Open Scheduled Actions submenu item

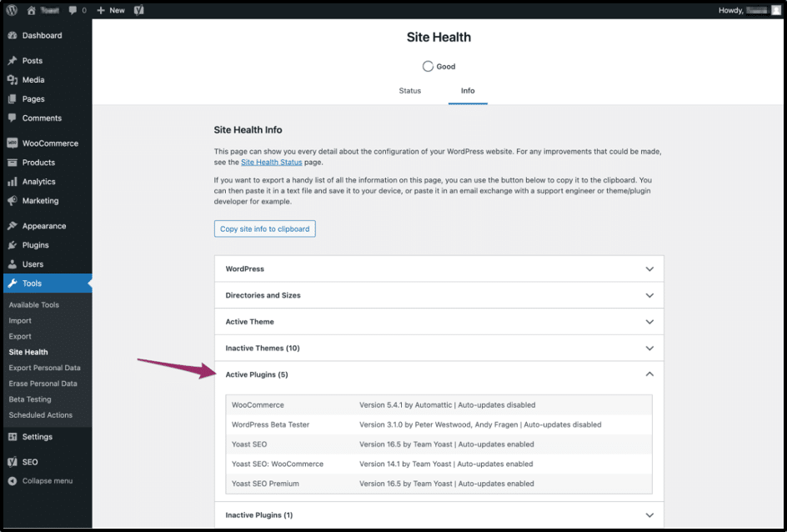(40, 415)
